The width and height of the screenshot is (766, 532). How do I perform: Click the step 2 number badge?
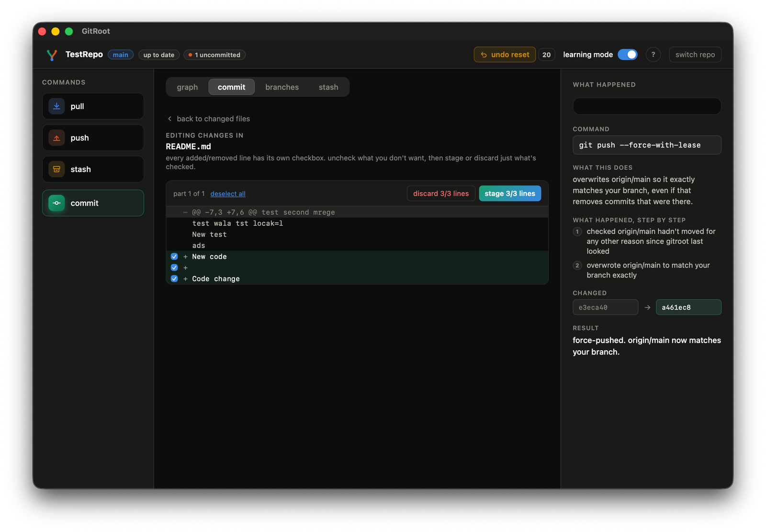click(x=577, y=266)
